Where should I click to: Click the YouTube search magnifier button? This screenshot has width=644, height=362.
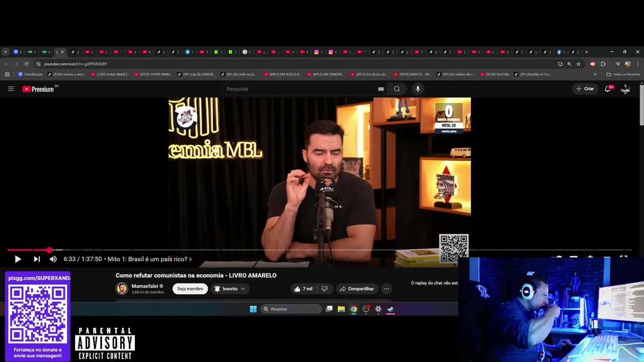[x=397, y=89]
